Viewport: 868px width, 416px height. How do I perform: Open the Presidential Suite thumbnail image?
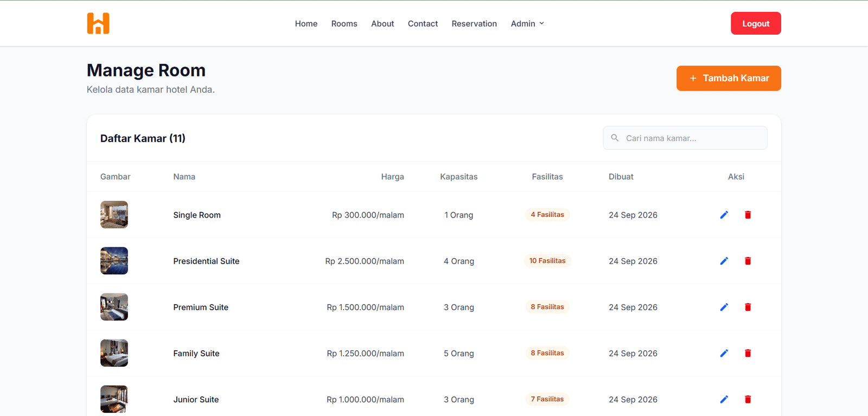[x=114, y=261]
